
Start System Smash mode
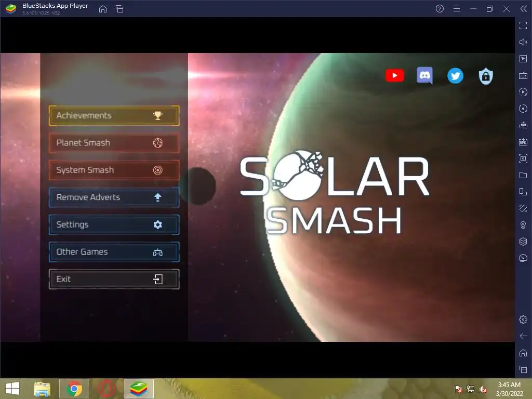pos(114,170)
